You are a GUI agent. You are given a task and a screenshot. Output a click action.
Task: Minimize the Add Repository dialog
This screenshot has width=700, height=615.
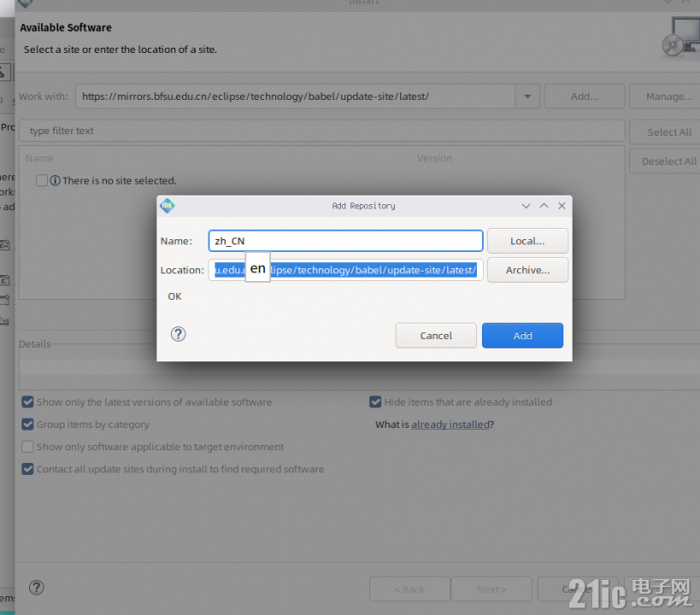point(526,206)
